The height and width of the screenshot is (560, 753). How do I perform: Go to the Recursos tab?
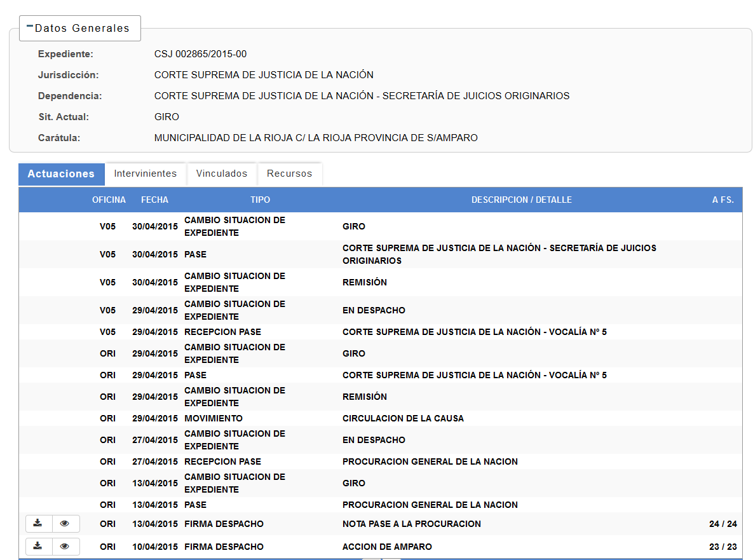tap(289, 174)
